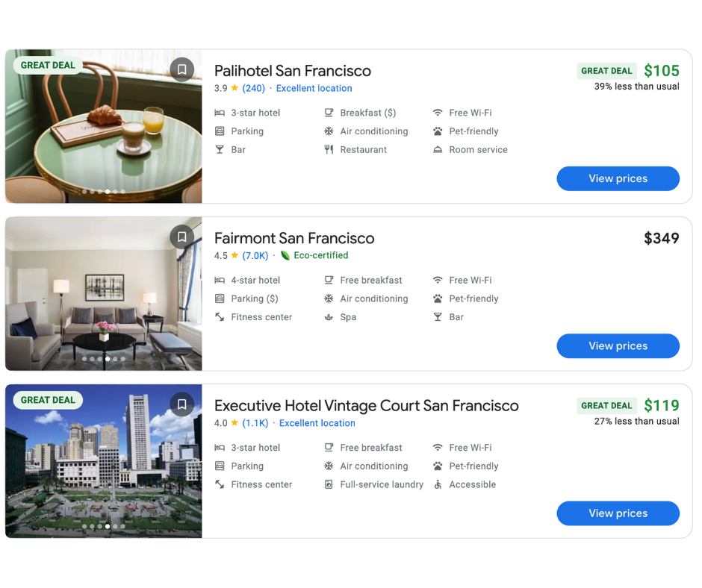The width and height of the screenshot is (702, 588).
Task: Click Palihotel's Parking icon
Action: click(x=220, y=131)
